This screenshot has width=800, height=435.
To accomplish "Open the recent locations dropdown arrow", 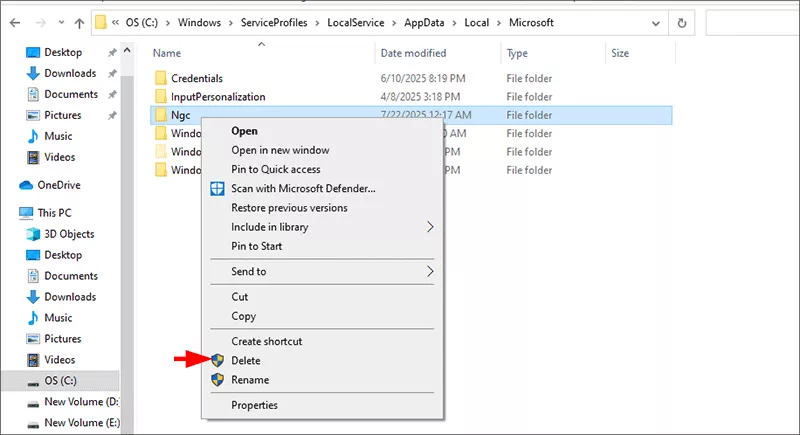I will 61,23.
